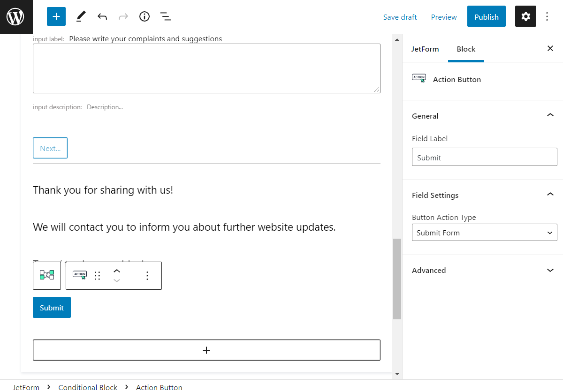The image size is (563, 392).
Task: Expand the Advanced settings section
Action: coord(550,270)
